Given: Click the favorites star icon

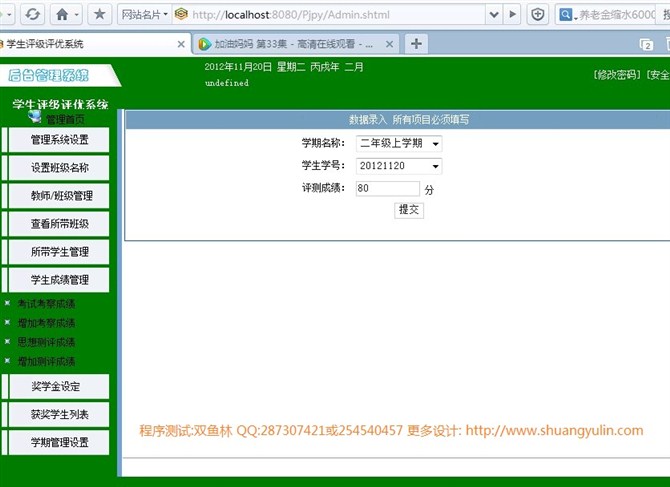Looking at the screenshot, I should [100, 15].
